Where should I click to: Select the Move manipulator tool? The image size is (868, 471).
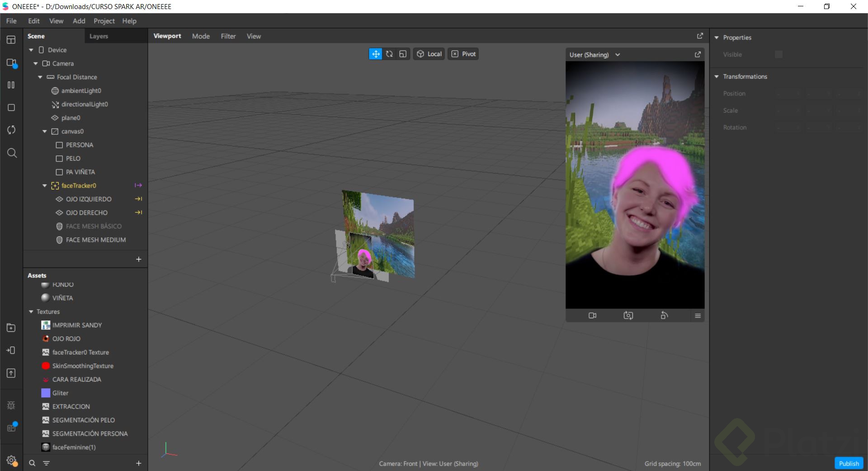pyautogui.click(x=375, y=54)
